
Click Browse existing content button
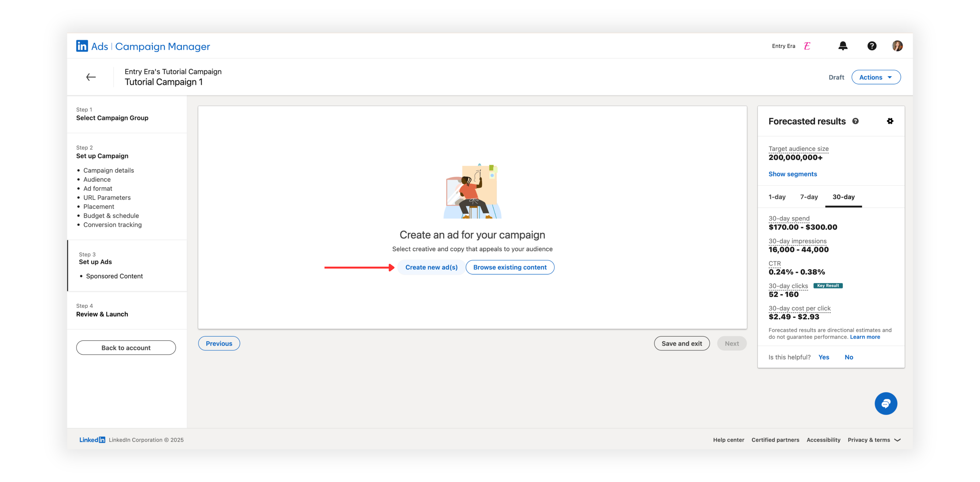(x=510, y=267)
